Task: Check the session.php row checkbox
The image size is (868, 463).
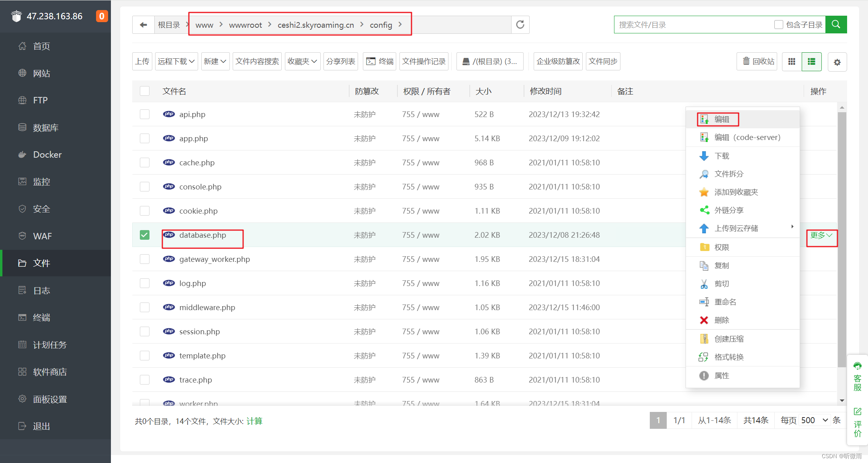Action: coord(145,331)
